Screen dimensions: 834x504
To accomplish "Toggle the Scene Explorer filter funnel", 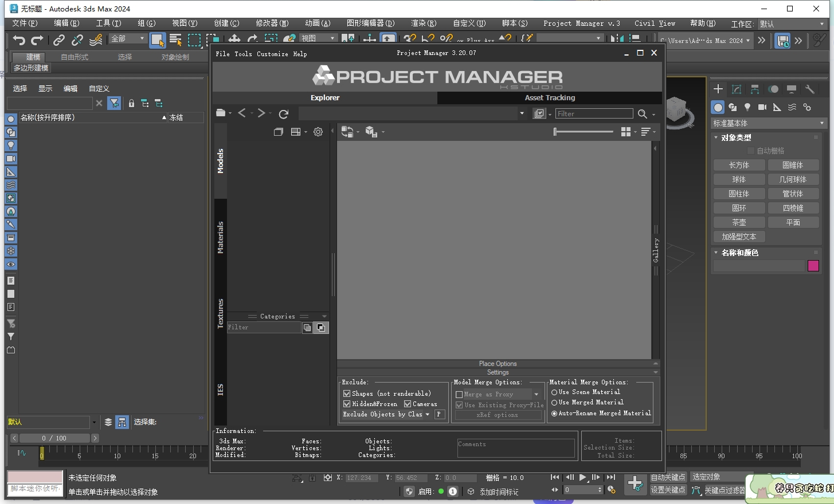I will pos(115,103).
